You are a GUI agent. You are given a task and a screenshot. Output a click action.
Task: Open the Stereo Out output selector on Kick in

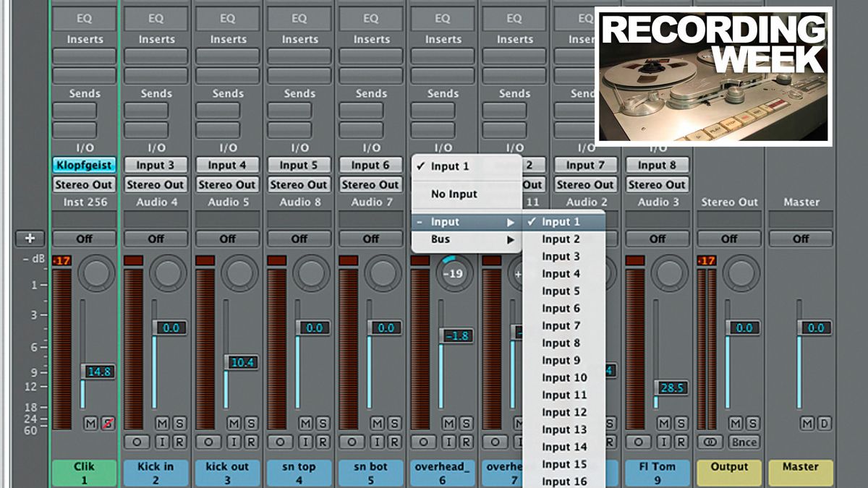[x=155, y=184]
